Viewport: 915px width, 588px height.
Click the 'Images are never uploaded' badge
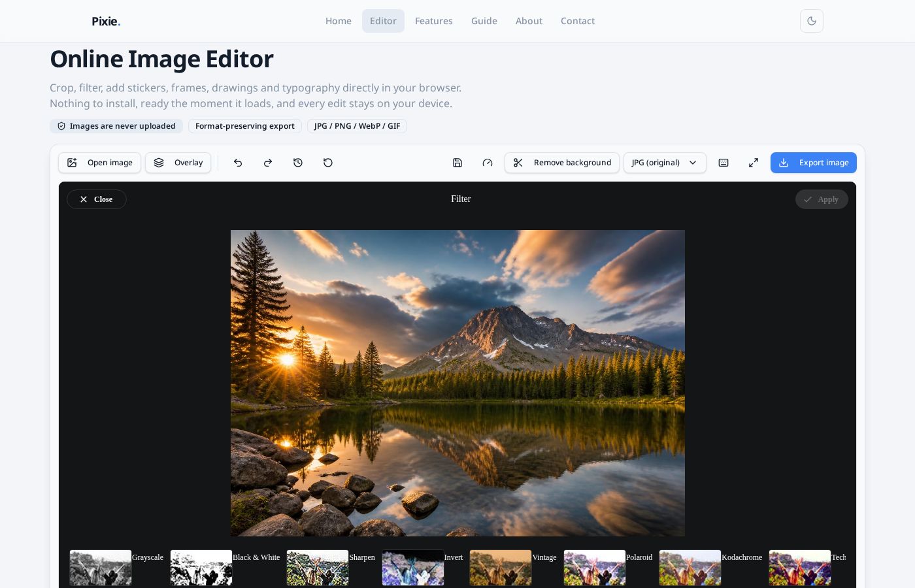point(116,126)
